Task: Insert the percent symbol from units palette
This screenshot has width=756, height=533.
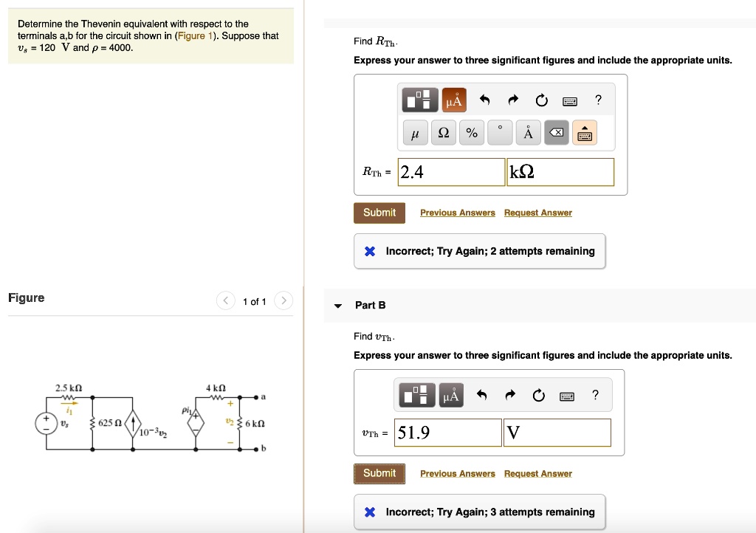Action: pyautogui.click(x=472, y=133)
